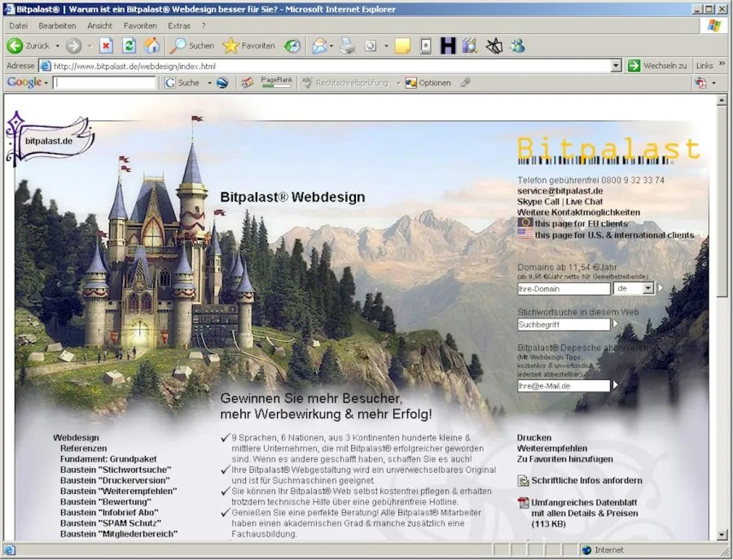Open the Extras menu
Screen dimensions: 733x560
click(179, 26)
